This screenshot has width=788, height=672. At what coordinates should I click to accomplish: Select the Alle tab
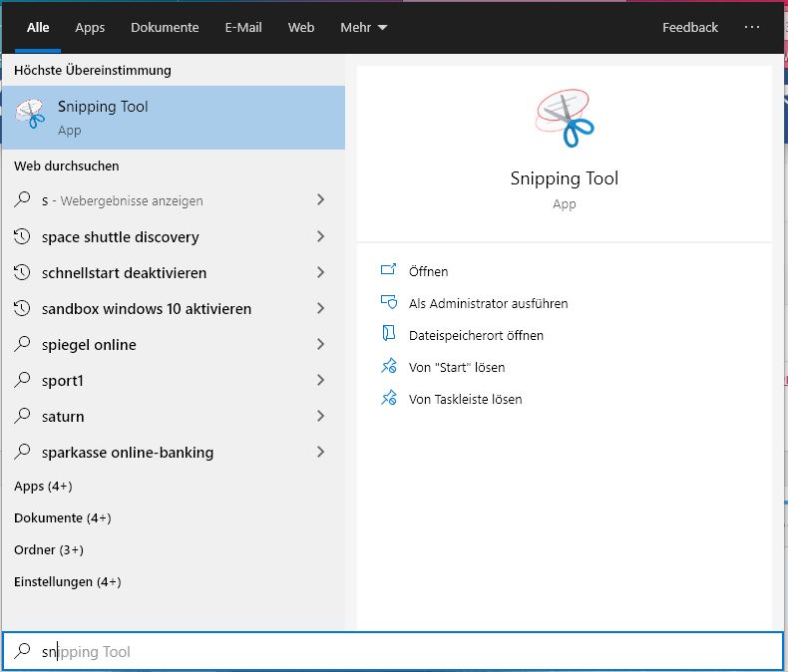[38, 27]
